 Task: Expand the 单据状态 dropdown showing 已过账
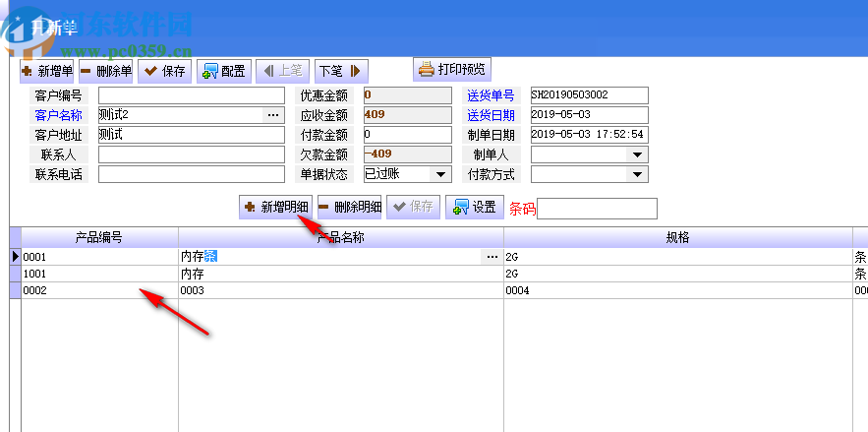coord(440,174)
